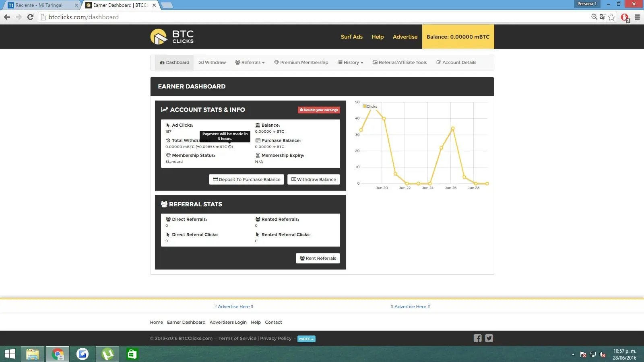The height and width of the screenshot is (362, 644).
Task: Open footer Advertisers Login link
Action: pos(228,322)
